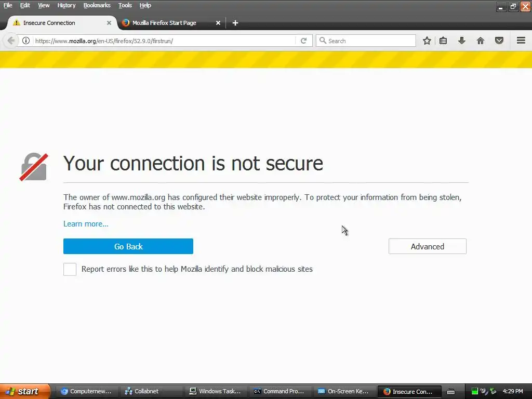532x399 pixels.
Task: Click the crossed-out padlock icon
Action: (x=34, y=167)
